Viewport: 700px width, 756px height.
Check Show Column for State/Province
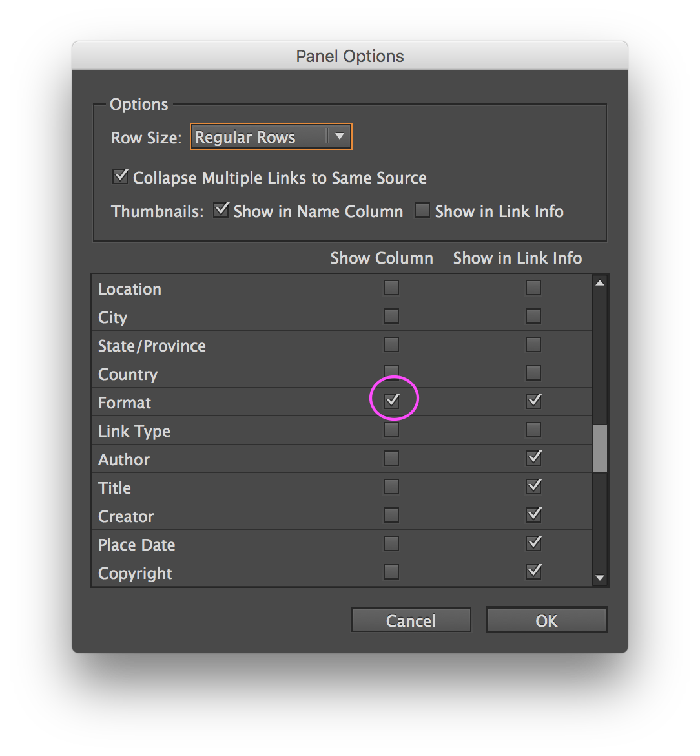[x=391, y=345]
